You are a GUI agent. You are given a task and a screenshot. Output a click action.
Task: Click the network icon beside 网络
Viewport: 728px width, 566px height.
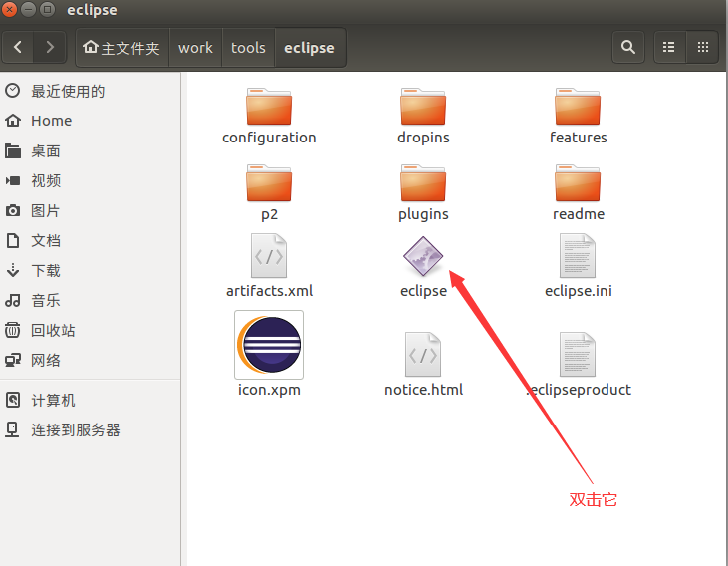coord(13,360)
